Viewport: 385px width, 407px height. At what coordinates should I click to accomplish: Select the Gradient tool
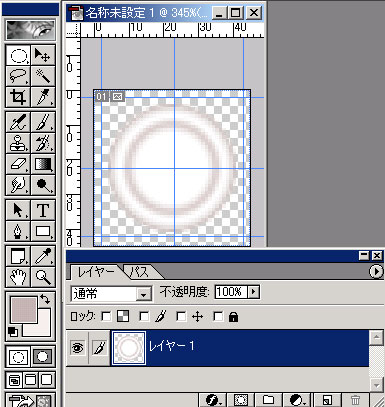[43, 164]
